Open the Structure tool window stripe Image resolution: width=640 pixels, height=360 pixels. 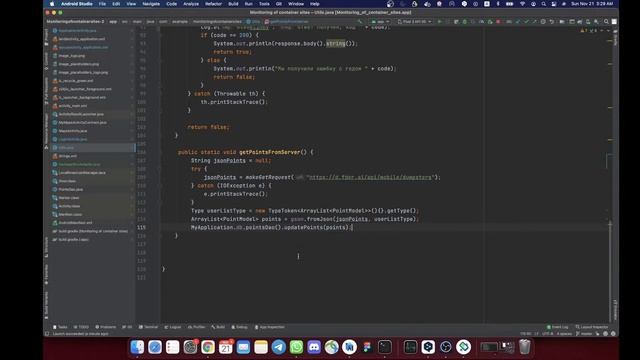46,247
